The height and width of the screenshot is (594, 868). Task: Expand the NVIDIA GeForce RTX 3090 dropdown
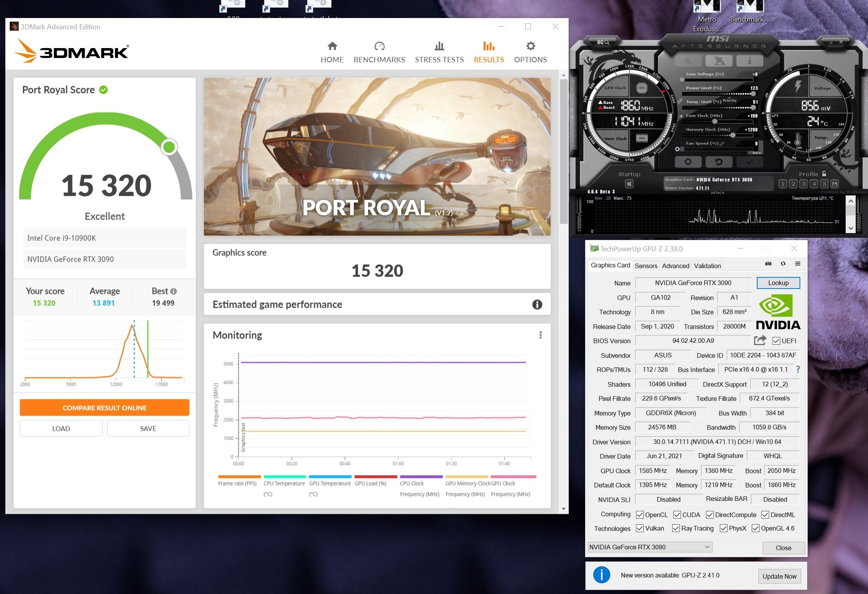(706, 547)
